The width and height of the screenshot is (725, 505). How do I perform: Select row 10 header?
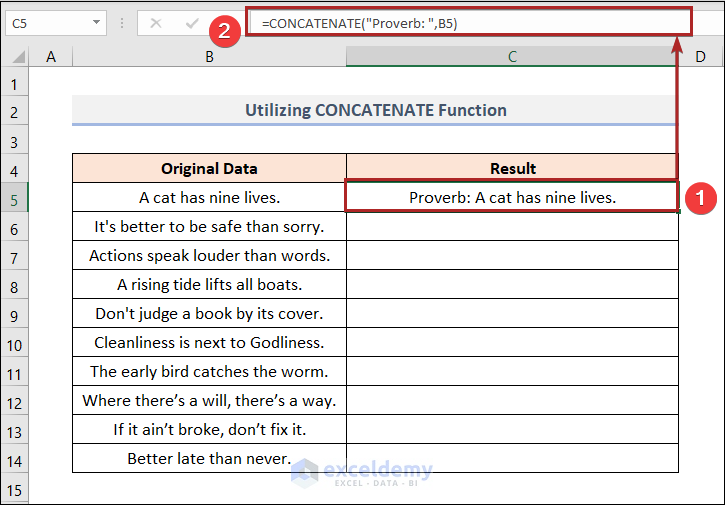click(15, 343)
